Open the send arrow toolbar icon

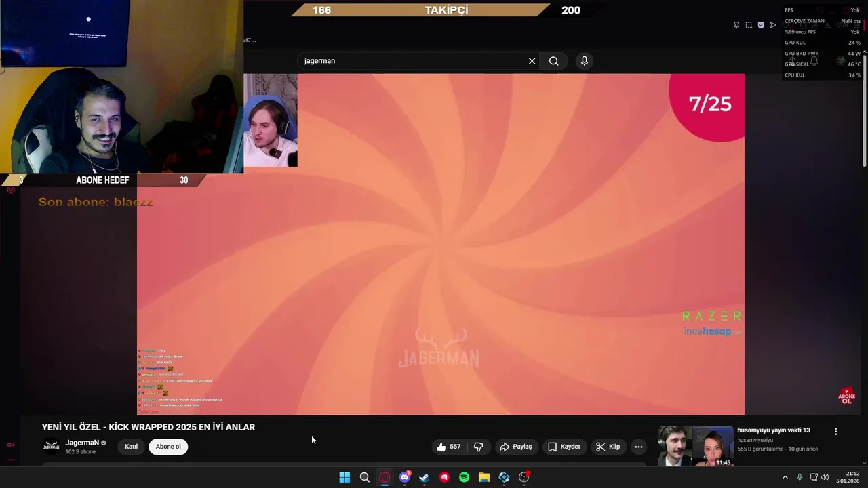point(773,25)
